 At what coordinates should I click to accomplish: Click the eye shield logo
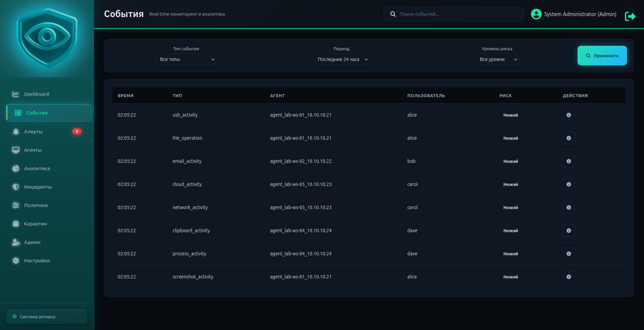pyautogui.click(x=47, y=38)
